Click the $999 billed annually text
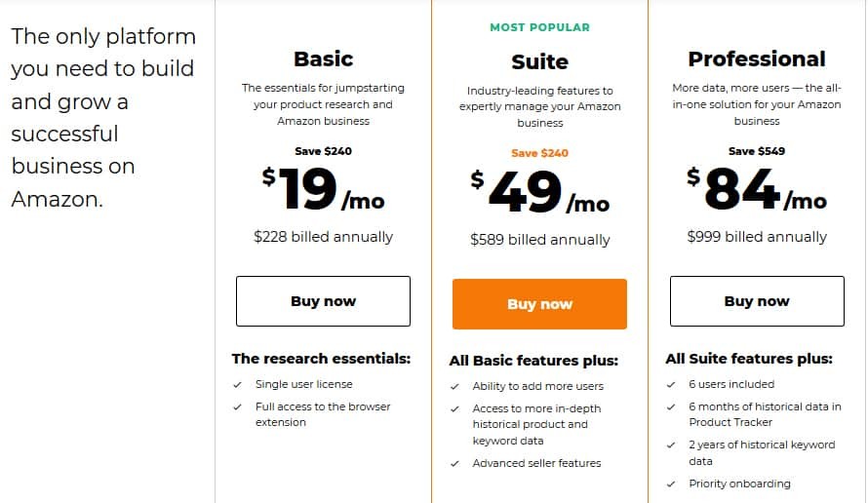The width and height of the screenshot is (868, 503). click(x=757, y=237)
